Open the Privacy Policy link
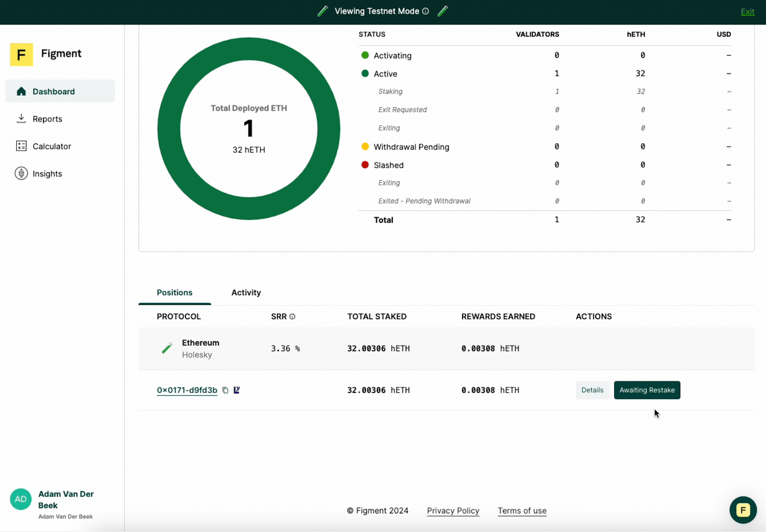 click(453, 511)
